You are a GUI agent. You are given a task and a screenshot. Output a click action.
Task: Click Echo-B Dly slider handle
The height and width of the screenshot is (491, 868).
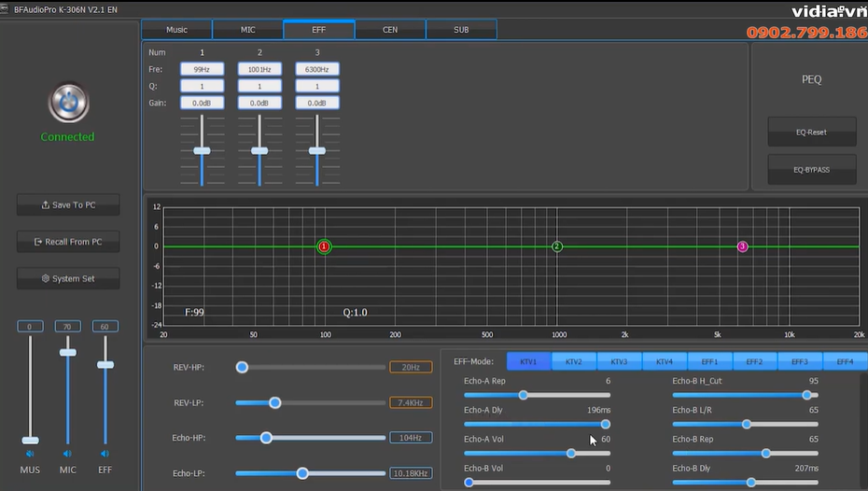click(751, 483)
